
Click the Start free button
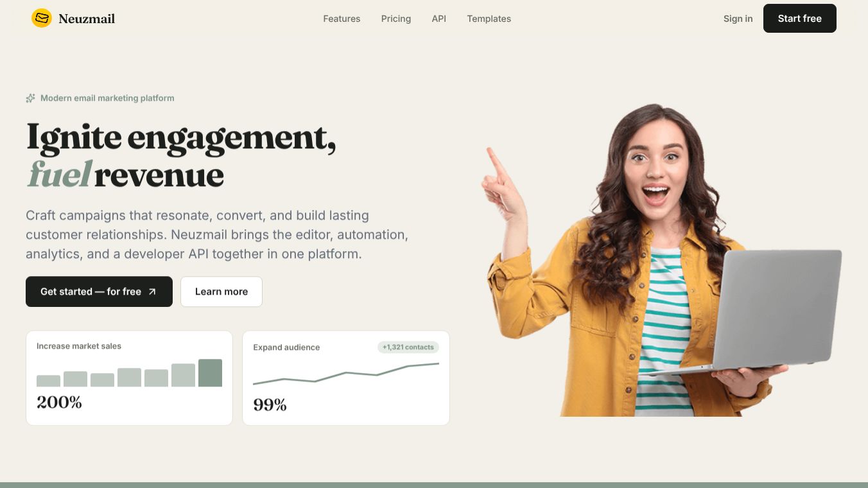pyautogui.click(x=800, y=18)
